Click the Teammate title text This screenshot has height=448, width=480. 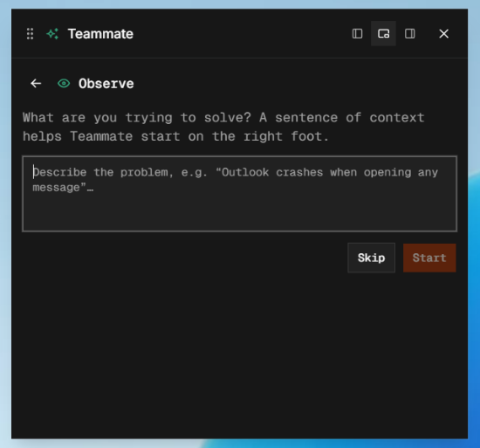[x=100, y=34]
